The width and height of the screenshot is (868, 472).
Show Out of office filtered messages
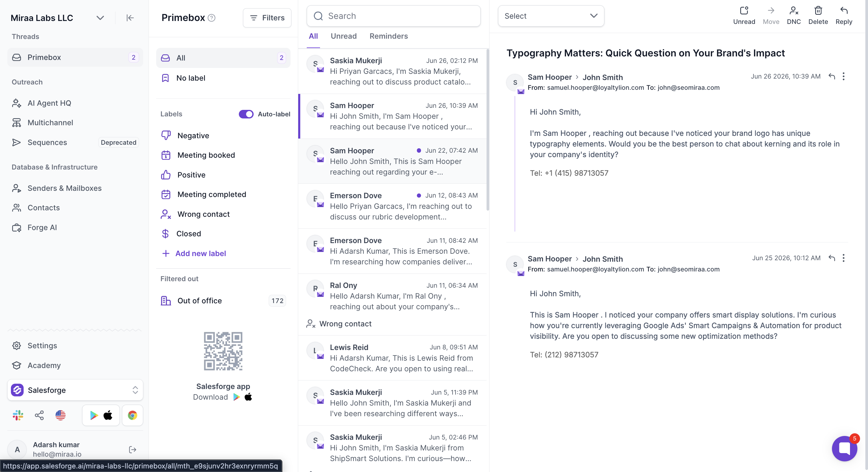(223, 301)
